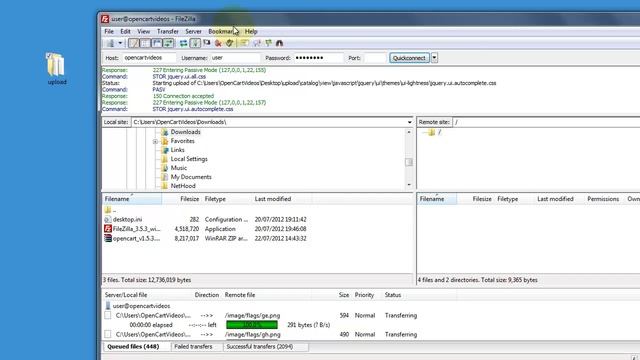This screenshot has width=640, height=360.
Task: Toggle the message log display
Action: (134, 43)
